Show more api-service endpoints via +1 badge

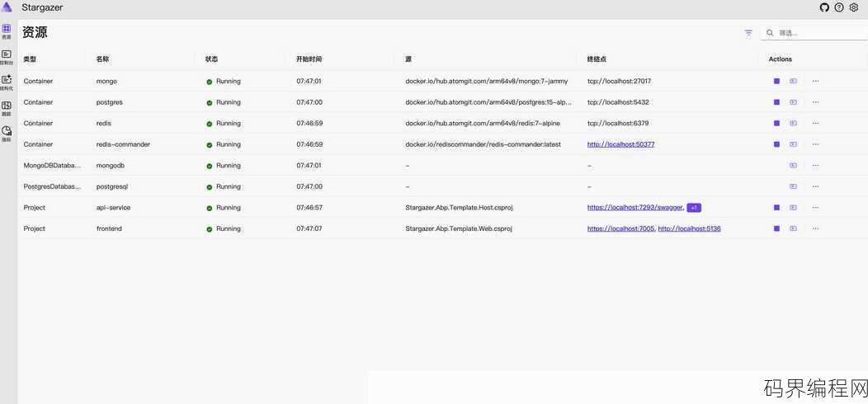pos(694,208)
